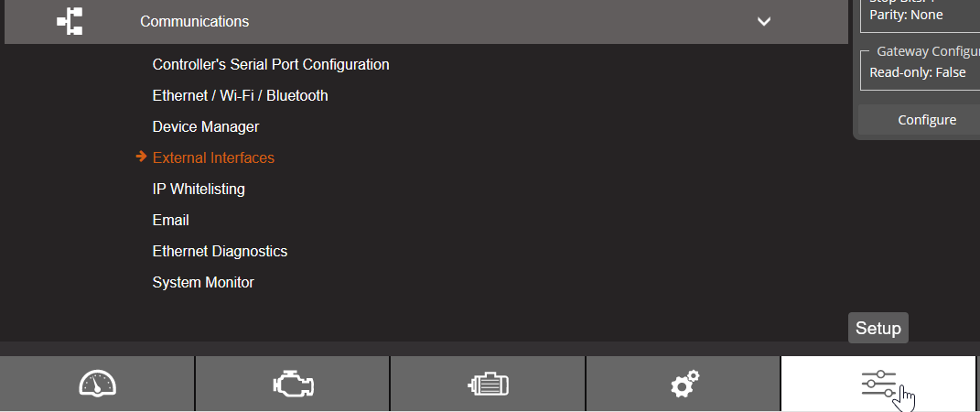
Task: Open Controller's Serial Port Configuration
Action: click(x=271, y=65)
